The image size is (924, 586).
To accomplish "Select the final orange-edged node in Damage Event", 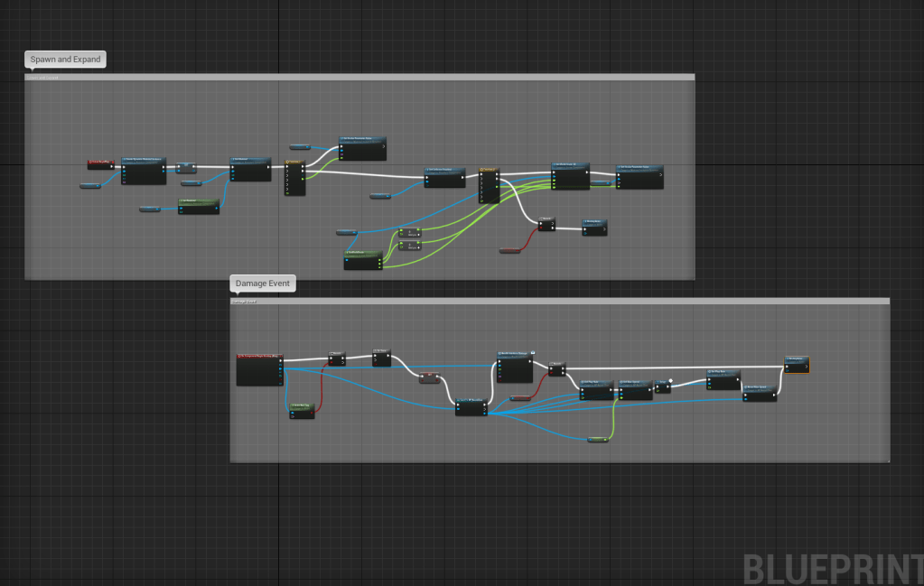I will click(797, 364).
